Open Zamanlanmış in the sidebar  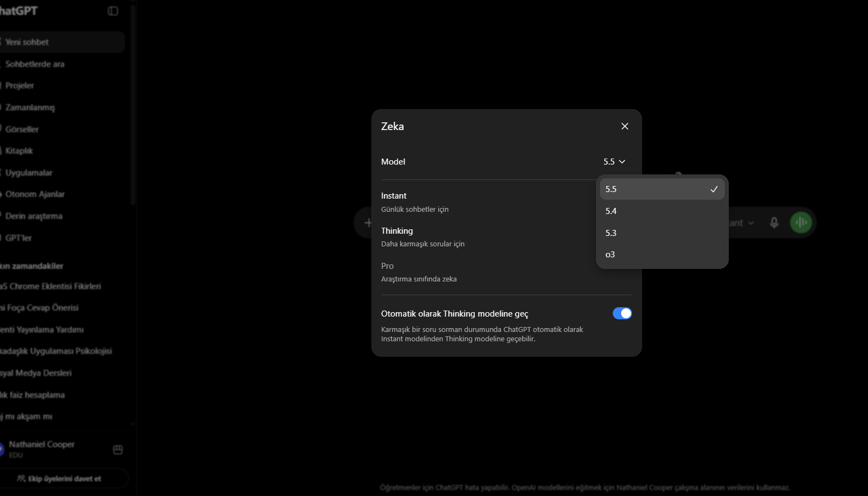tap(63, 108)
